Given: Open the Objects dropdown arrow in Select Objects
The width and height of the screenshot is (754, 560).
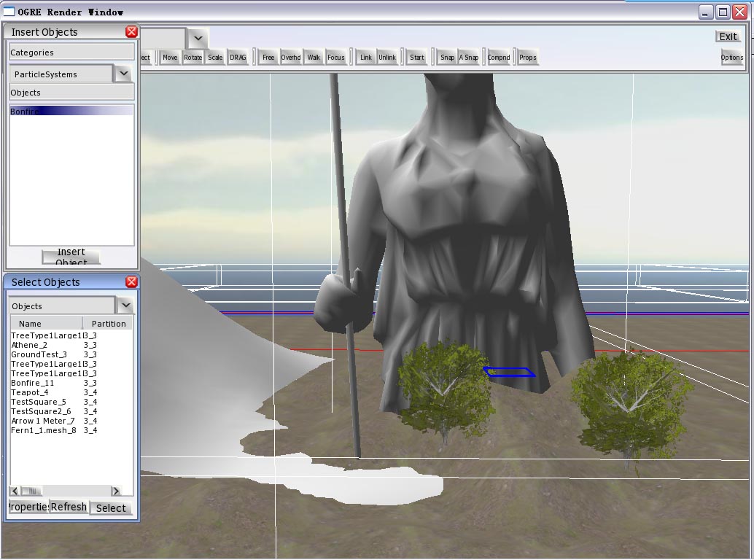Looking at the screenshot, I should click(125, 306).
